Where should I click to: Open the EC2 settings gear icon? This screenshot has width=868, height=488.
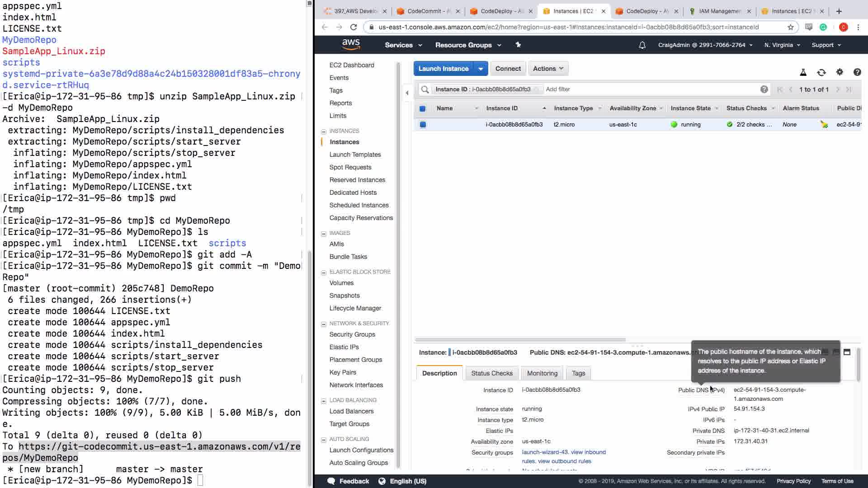[840, 72]
